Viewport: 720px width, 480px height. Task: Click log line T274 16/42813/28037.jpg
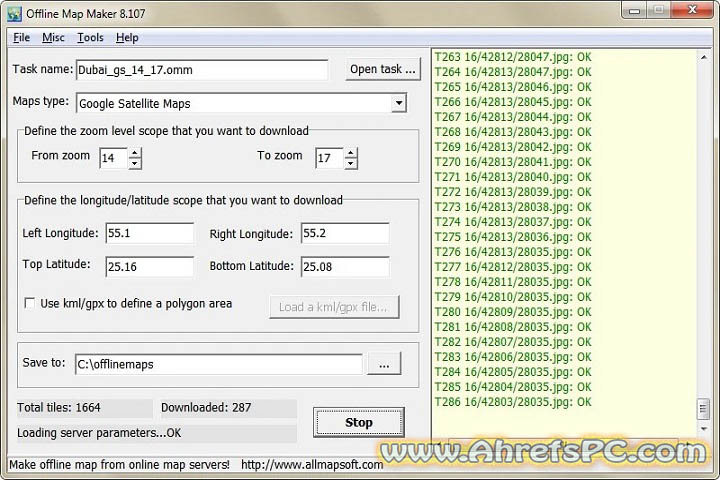[x=513, y=222]
